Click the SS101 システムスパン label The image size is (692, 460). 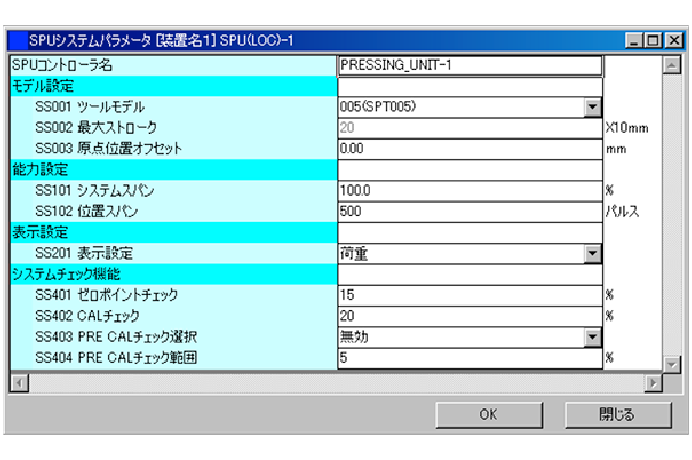click(94, 191)
